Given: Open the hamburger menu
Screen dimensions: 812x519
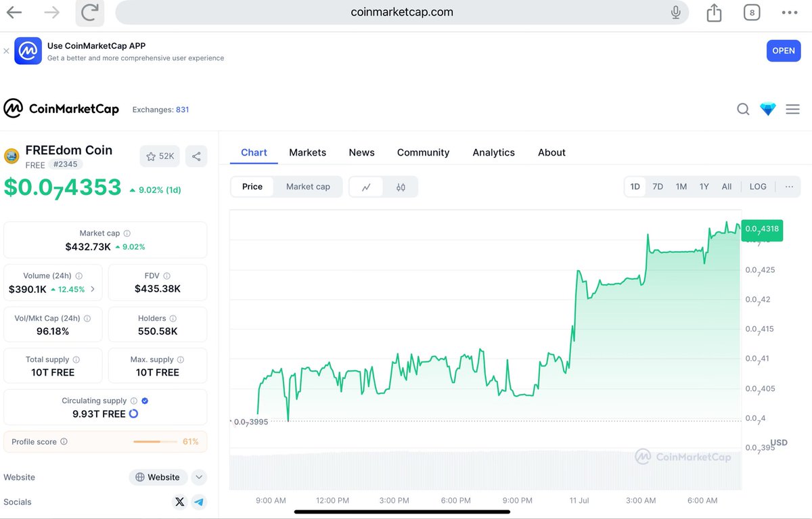Looking at the screenshot, I should (793, 109).
